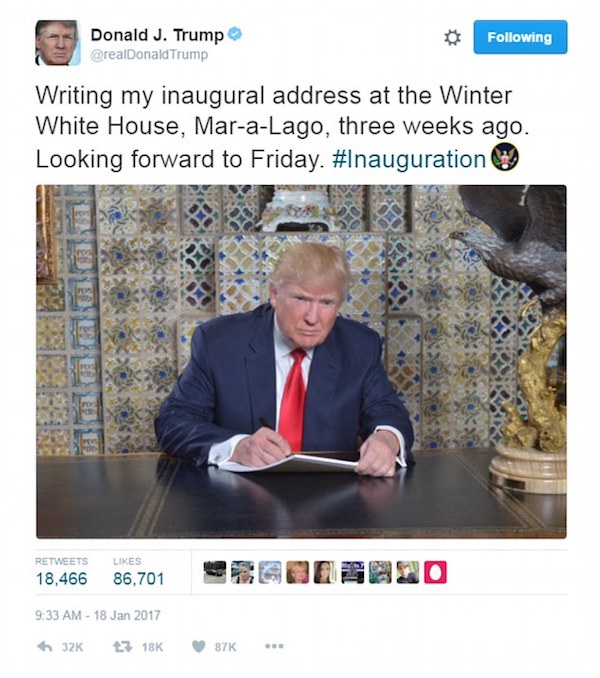Screen dimensions: 600x678
Task: View the 18,466 retweets list
Action: (61, 572)
